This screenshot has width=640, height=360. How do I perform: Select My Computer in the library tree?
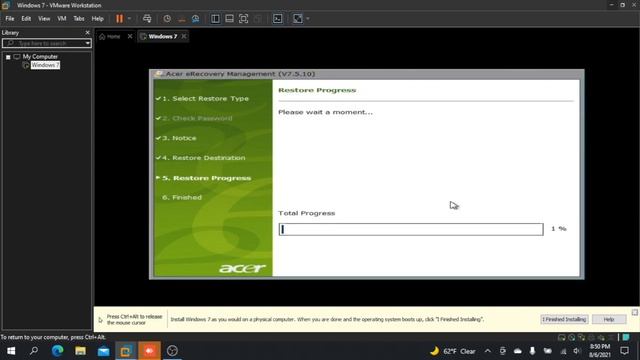click(x=40, y=57)
